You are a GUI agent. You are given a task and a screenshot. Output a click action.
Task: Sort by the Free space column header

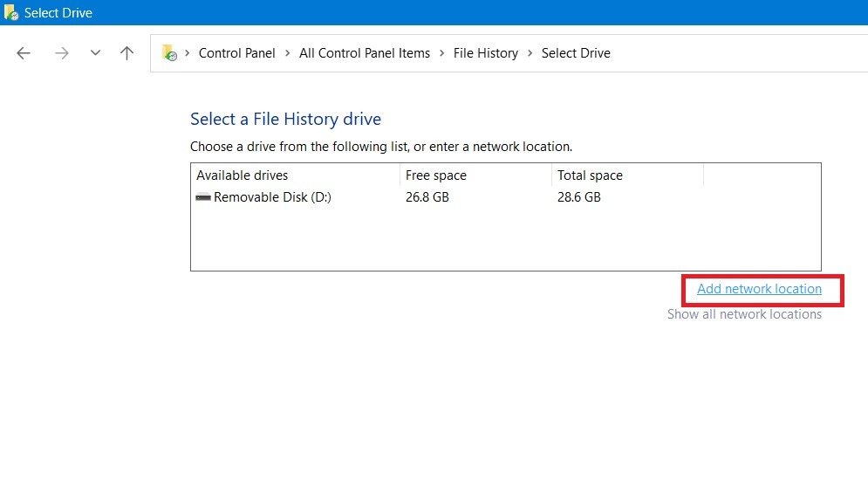[x=436, y=175]
